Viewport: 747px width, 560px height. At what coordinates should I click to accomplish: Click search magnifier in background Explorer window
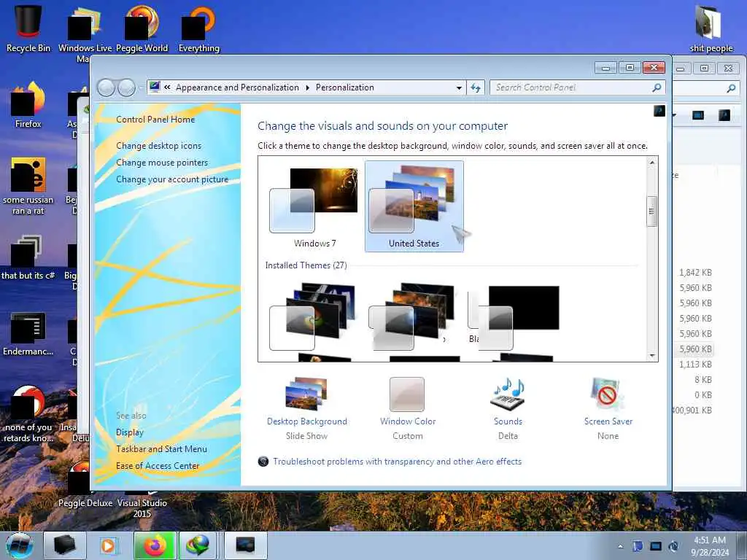(731, 88)
